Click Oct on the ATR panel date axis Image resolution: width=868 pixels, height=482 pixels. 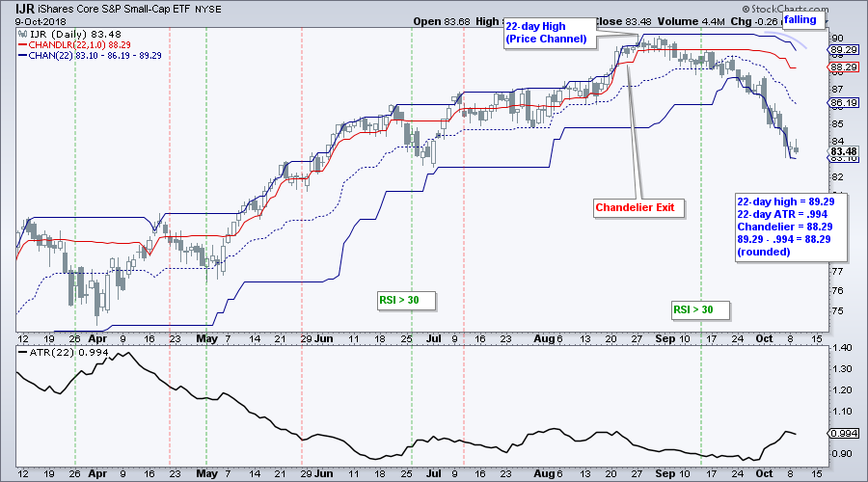tap(765, 473)
